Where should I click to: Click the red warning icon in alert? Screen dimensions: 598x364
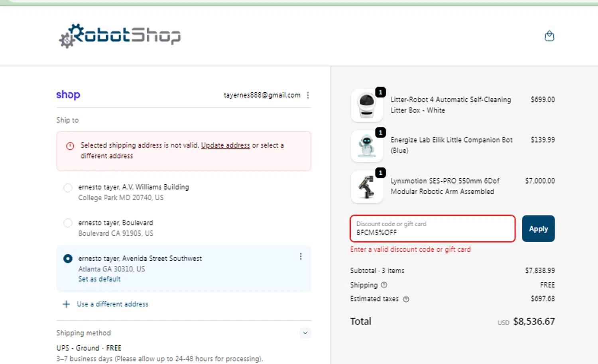tap(70, 146)
